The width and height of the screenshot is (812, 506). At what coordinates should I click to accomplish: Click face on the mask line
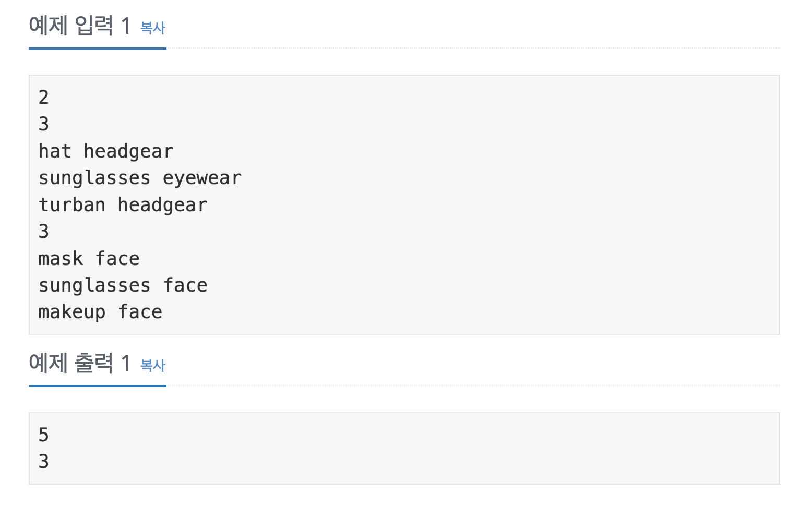tap(117, 259)
